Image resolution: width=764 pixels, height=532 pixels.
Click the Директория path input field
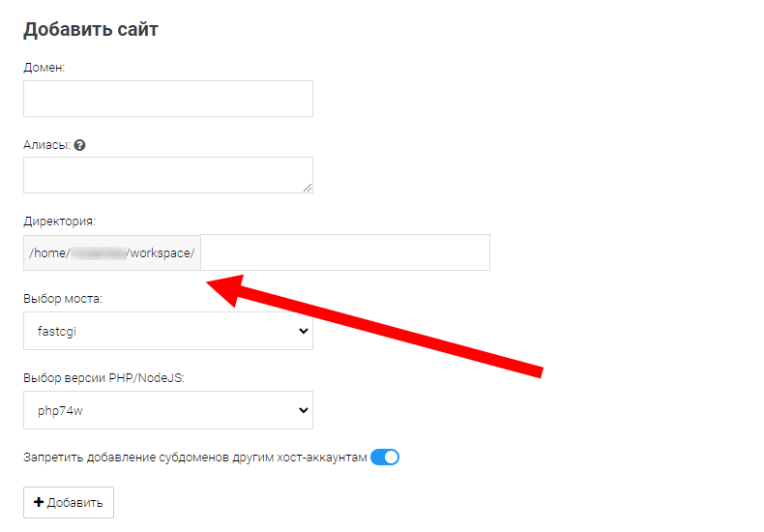coord(344,252)
